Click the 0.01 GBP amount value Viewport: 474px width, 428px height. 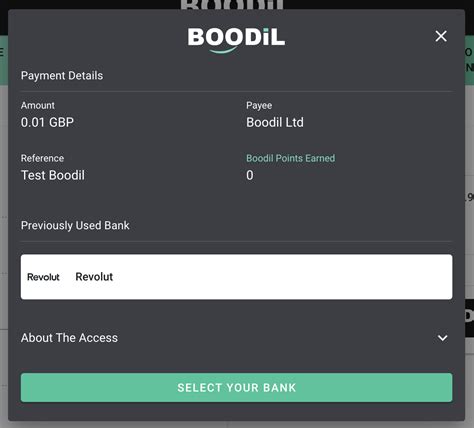tap(47, 122)
